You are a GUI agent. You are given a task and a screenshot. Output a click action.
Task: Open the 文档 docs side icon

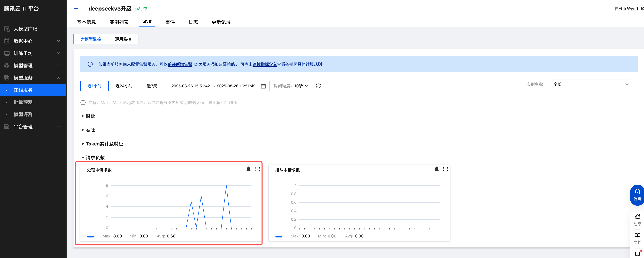(637, 238)
